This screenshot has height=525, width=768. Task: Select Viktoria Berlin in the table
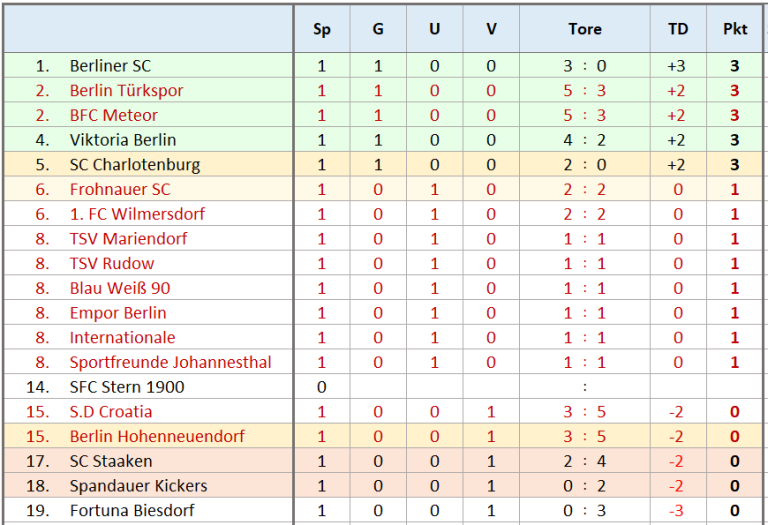[x=123, y=140]
